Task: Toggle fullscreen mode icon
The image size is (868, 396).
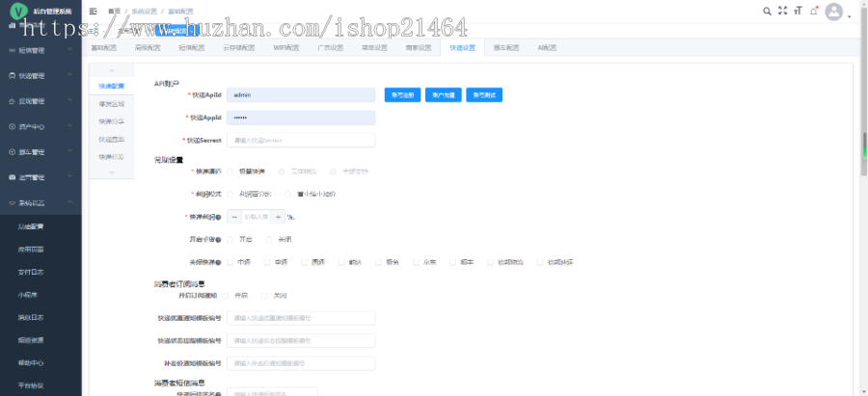Action: click(782, 11)
